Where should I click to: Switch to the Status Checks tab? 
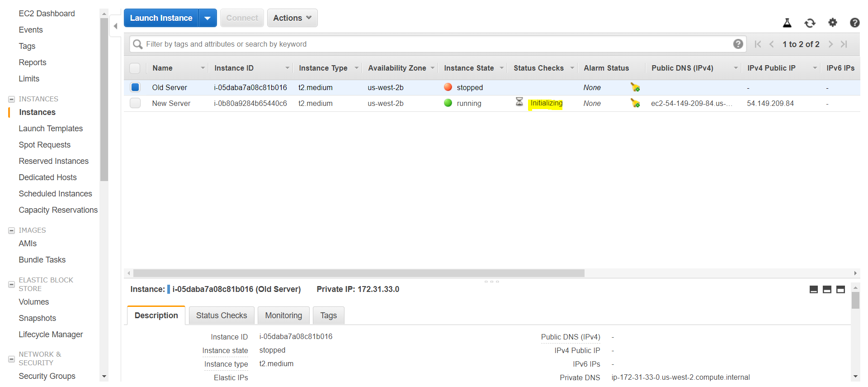[222, 315]
